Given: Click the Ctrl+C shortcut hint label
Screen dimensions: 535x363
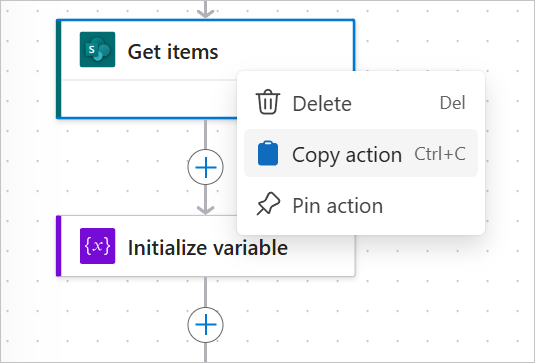Looking at the screenshot, I should click(x=440, y=154).
